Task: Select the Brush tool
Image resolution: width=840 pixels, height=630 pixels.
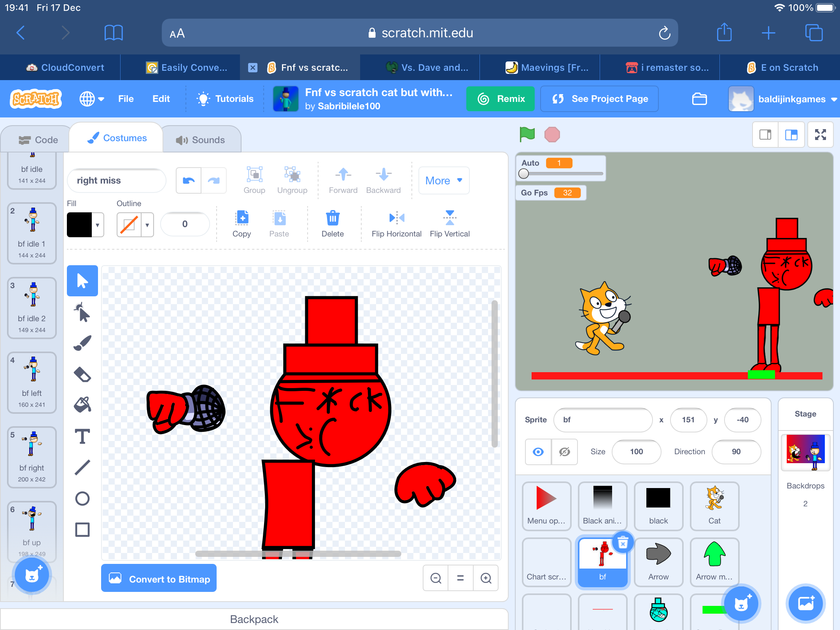Action: coord(82,343)
